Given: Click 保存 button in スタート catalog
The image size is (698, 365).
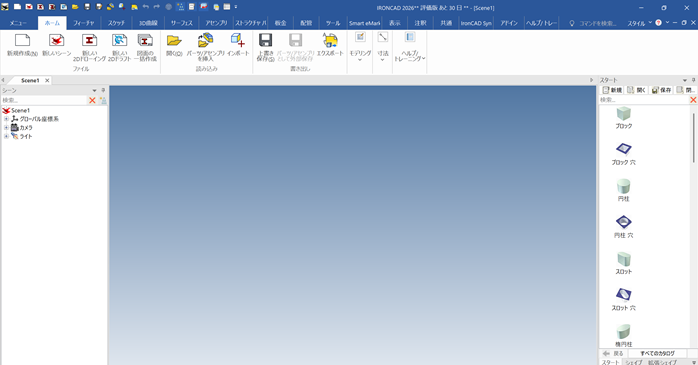Looking at the screenshot, I should click(x=661, y=90).
